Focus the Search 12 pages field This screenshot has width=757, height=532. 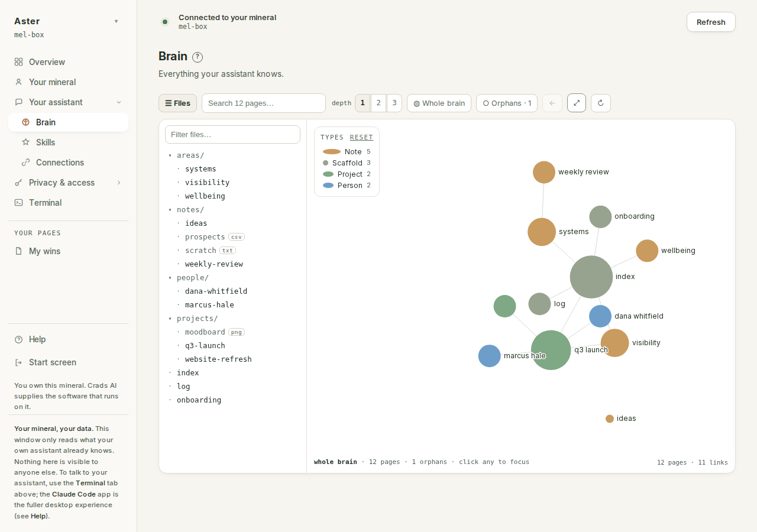click(264, 103)
